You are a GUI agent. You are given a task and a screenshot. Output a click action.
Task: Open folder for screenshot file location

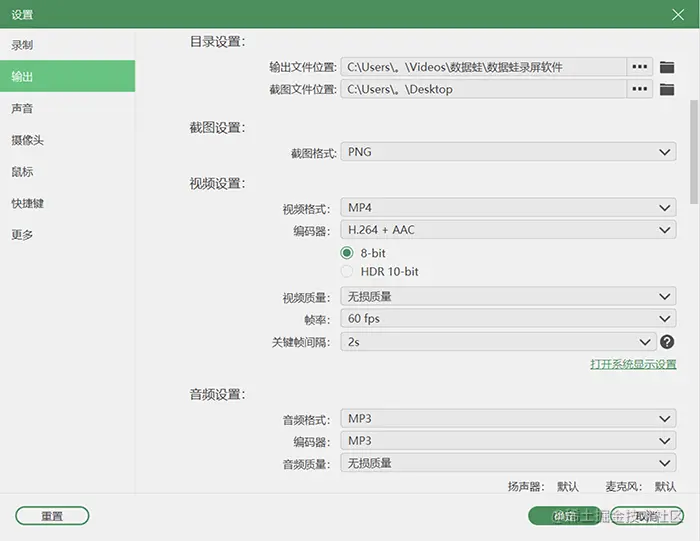[667, 89]
